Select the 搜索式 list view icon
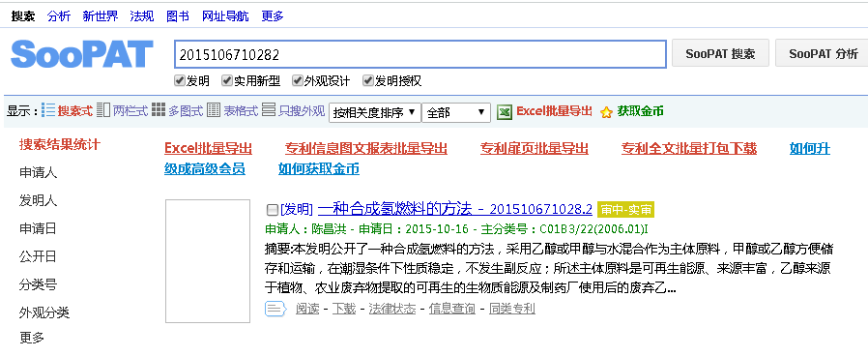Image resolution: width=868 pixels, height=357 pixels. click(48, 110)
